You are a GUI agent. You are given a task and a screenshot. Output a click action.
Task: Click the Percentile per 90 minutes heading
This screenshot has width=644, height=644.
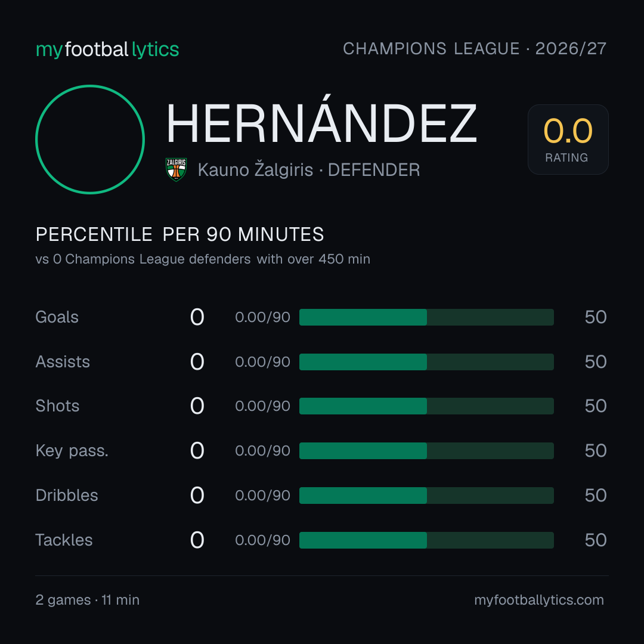tap(179, 234)
